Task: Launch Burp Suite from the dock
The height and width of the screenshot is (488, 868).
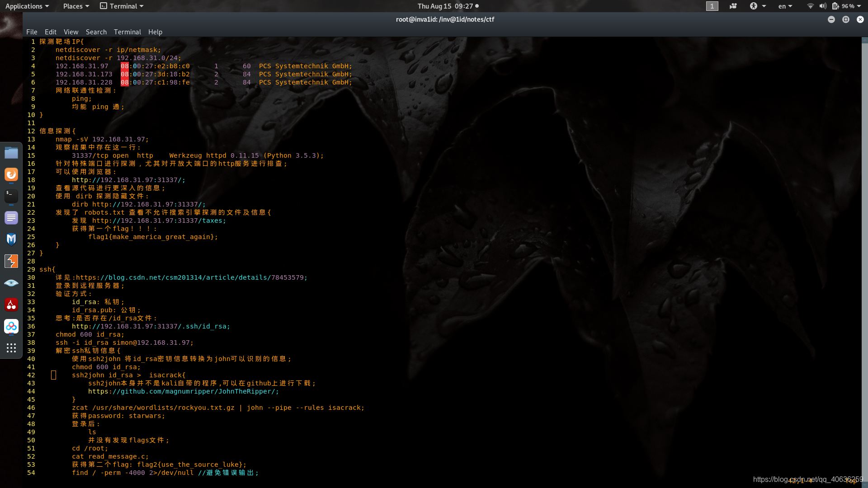Action: tap(11, 261)
